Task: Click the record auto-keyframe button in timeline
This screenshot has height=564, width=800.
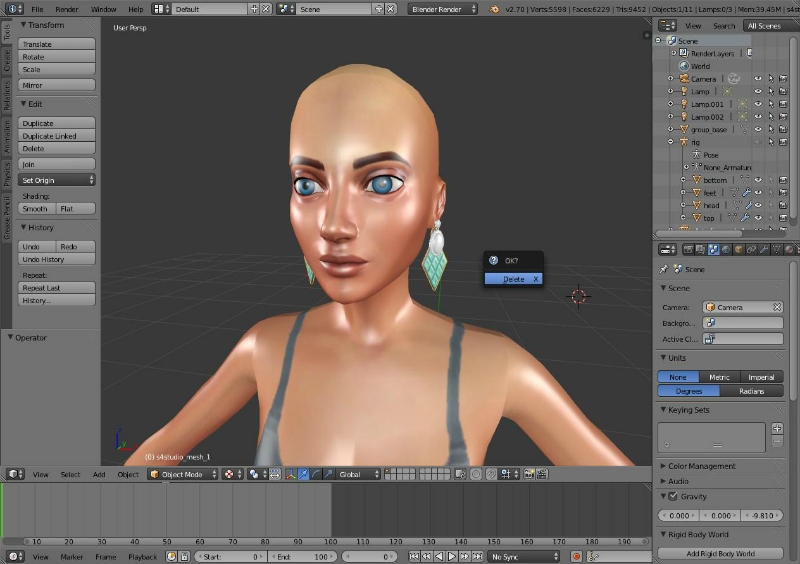Action: (576, 556)
